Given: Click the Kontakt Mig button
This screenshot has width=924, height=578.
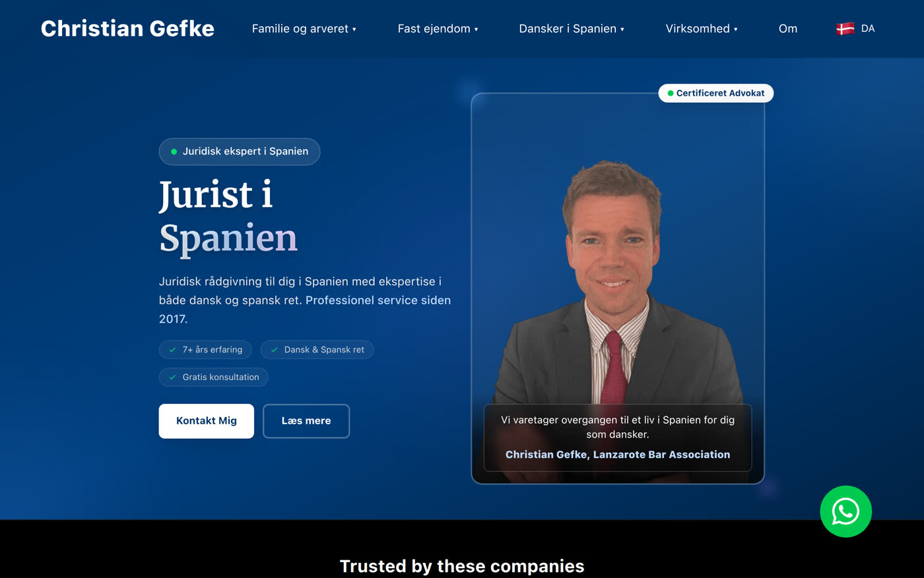Looking at the screenshot, I should tap(207, 421).
